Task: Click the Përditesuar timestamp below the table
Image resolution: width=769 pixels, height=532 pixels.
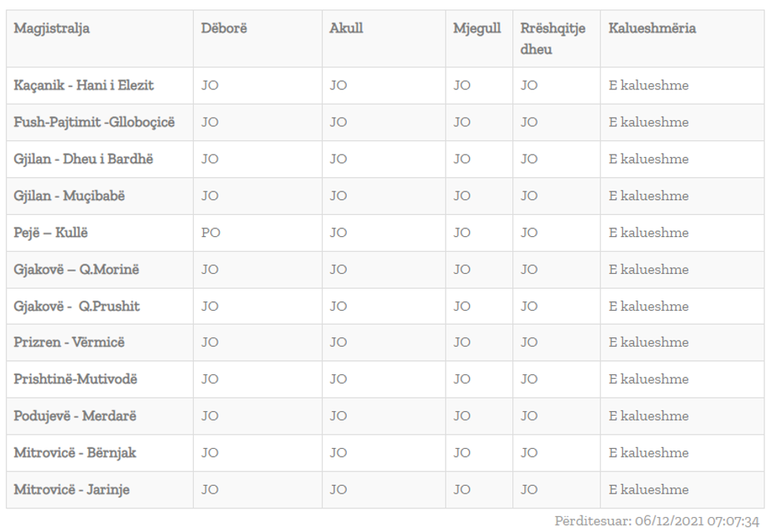Action: (x=657, y=521)
